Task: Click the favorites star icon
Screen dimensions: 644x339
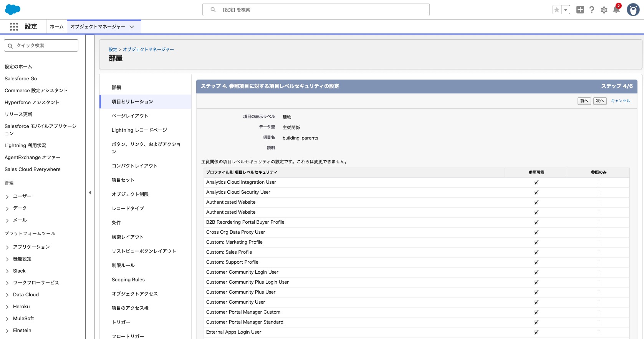Action: pyautogui.click(x=556, y=10)
